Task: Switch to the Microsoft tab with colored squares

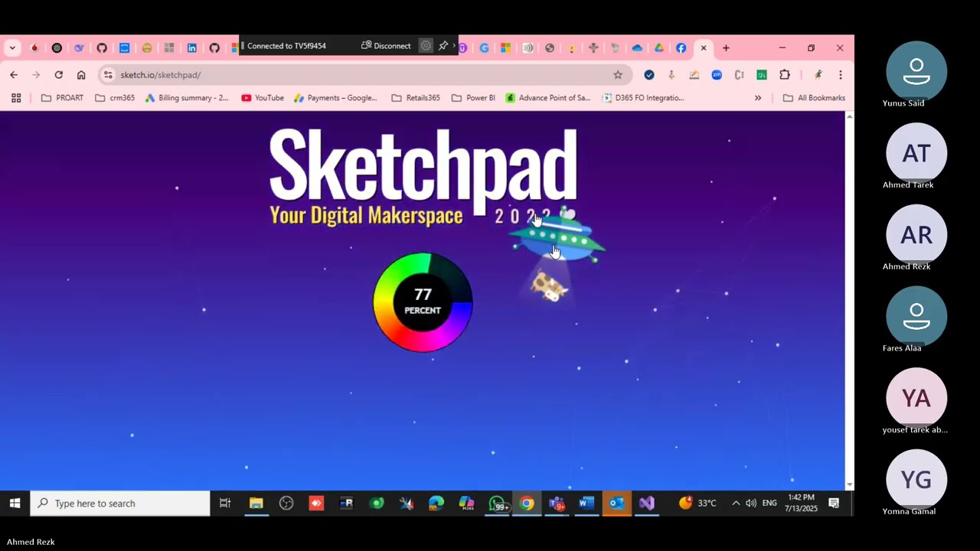Action: tap(505, 48)
